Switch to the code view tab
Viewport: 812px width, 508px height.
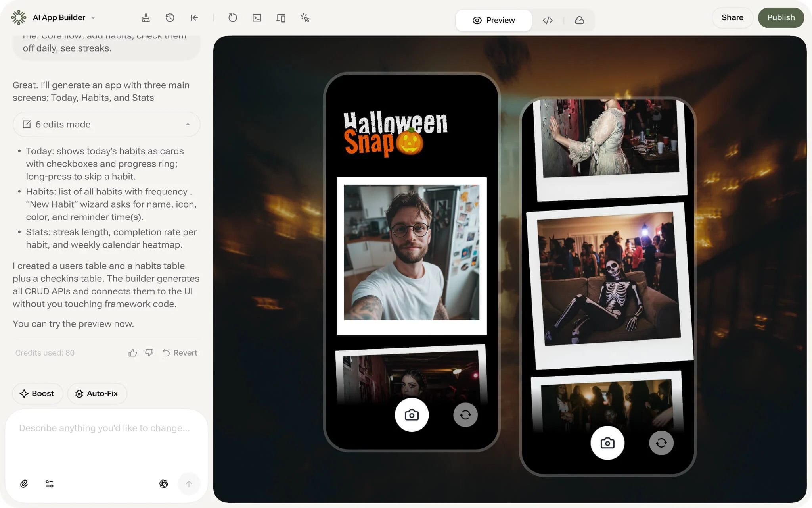548,20
